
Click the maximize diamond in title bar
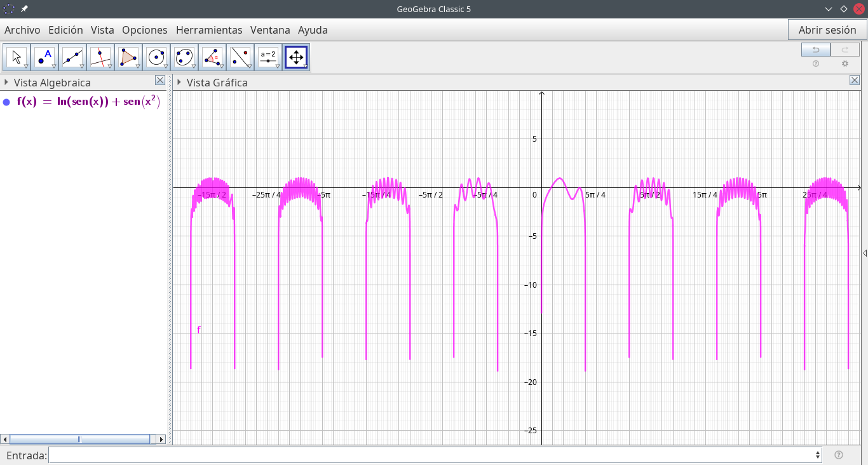point(844,9)
